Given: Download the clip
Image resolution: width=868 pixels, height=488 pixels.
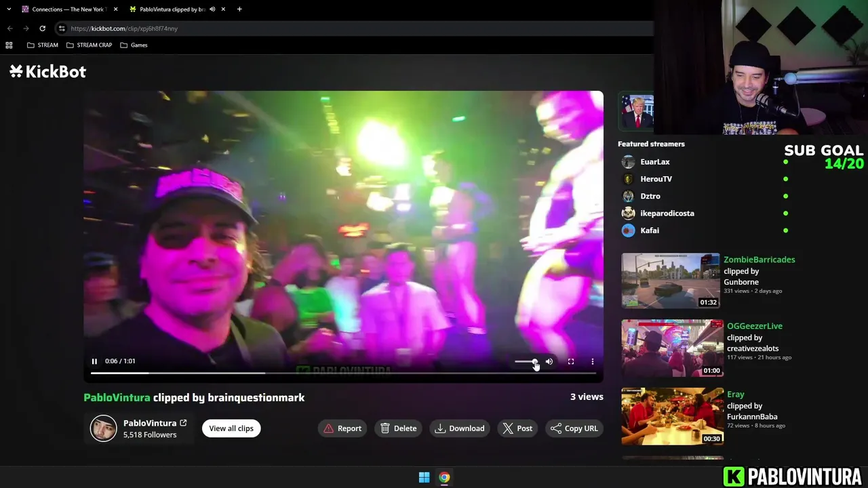Looking at the screenshot, I should point(460,428).
